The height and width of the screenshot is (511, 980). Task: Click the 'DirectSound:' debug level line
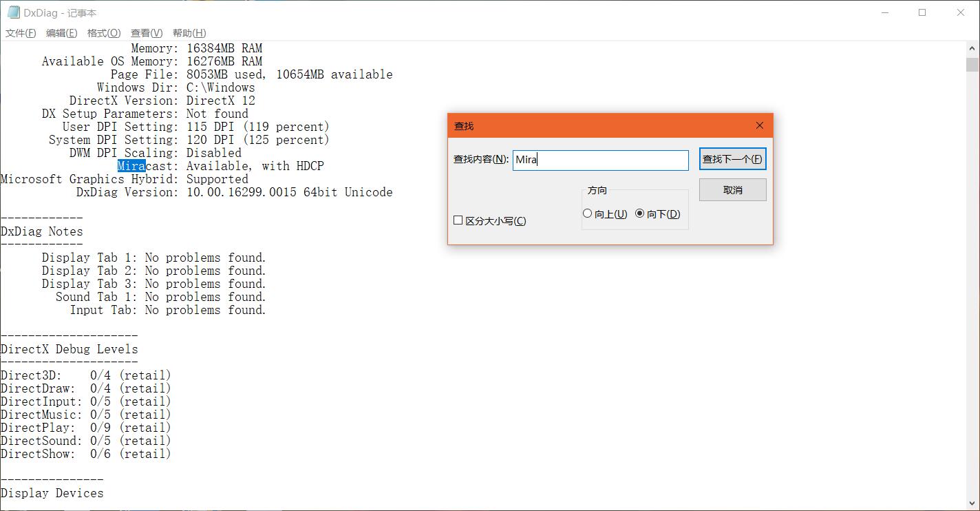coord(86,441)
